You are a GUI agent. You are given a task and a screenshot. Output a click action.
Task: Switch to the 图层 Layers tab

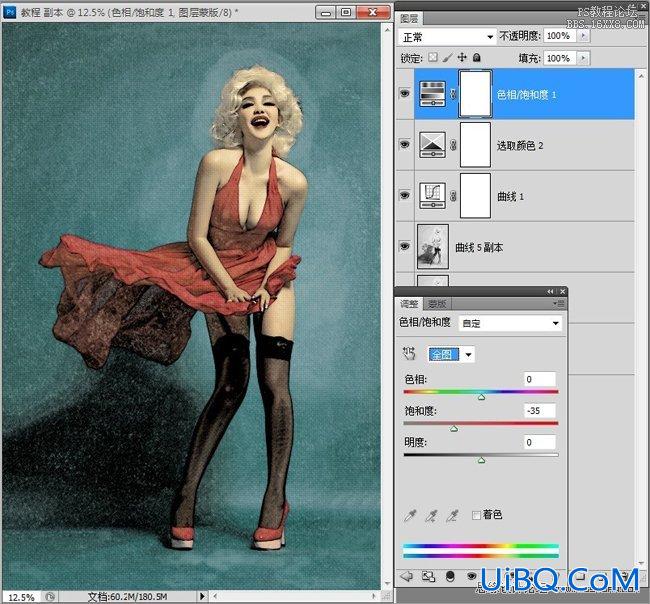[x=409, y=18]
